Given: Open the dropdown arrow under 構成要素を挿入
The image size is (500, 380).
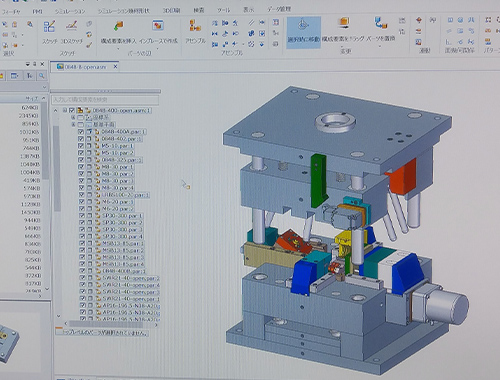Looking at the screenshot, I should point(118,48).
